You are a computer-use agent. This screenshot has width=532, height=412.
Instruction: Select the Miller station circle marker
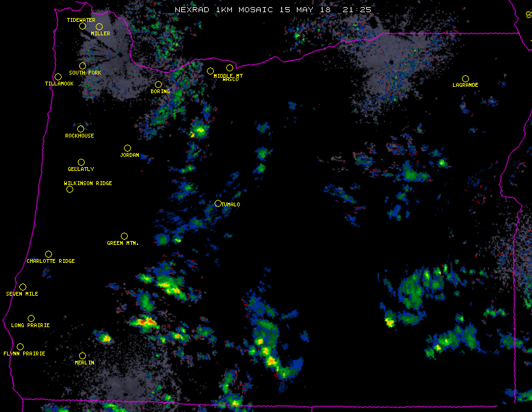tap(99, 26)
